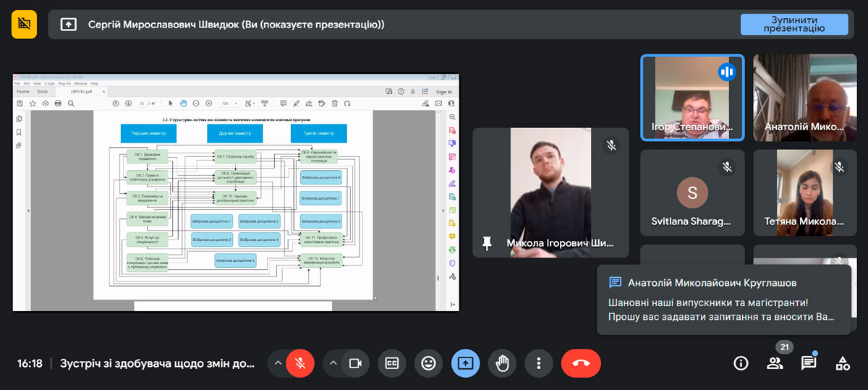
Task: Click the present screen icon
Action: pyautogui.click(x=465, y=363)
